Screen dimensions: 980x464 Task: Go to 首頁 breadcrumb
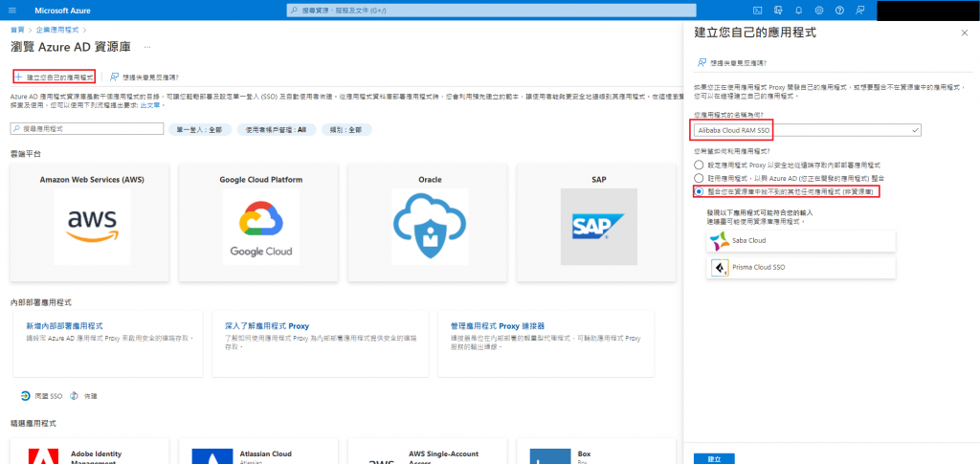click(17, 30)
